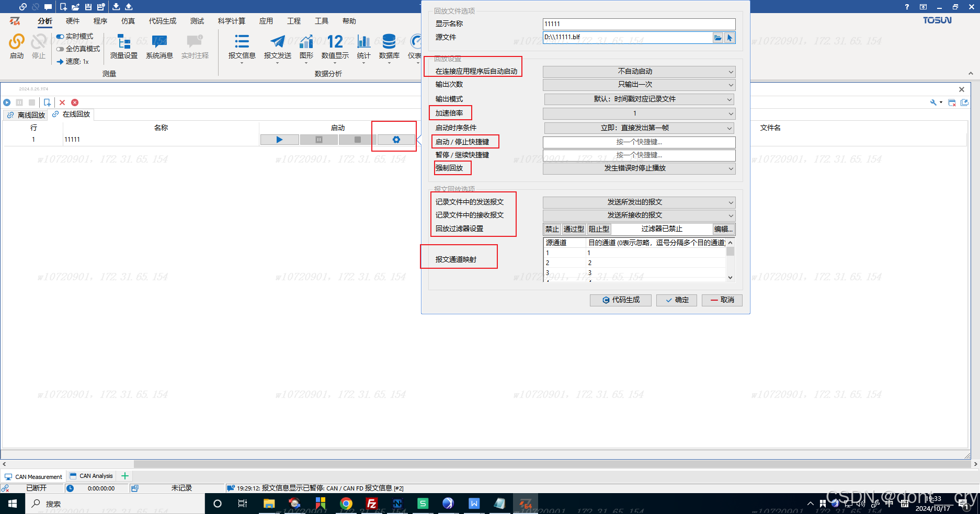Browse source file with folder icon
The width and height of the screenshot is (980, 514).
point(717,38)
